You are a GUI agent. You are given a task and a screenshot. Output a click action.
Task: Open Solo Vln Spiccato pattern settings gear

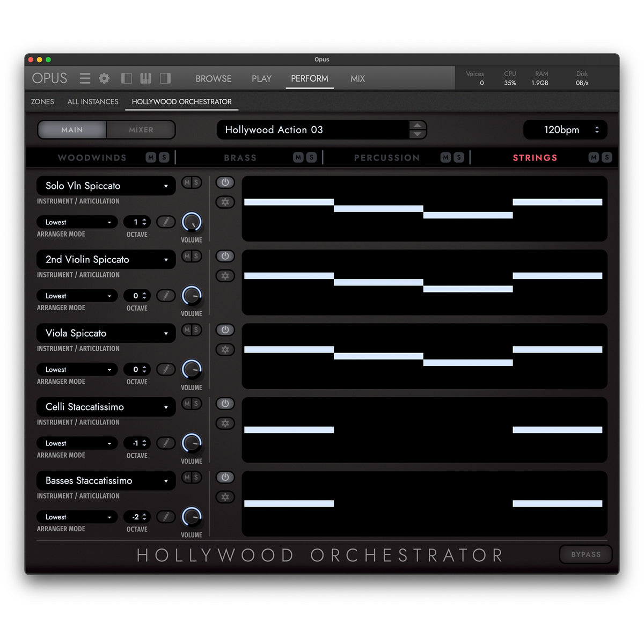coord(225,202)
